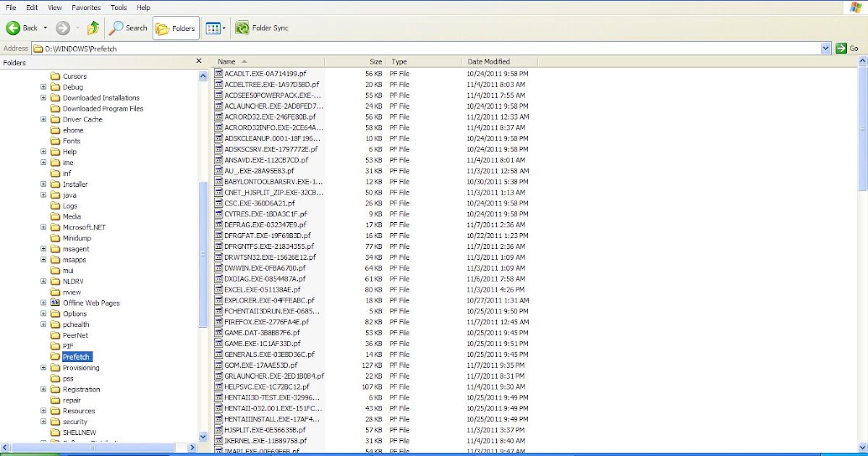Open the Tools menu
Viewport: 868px width, 456px height.
click(119, 7)
